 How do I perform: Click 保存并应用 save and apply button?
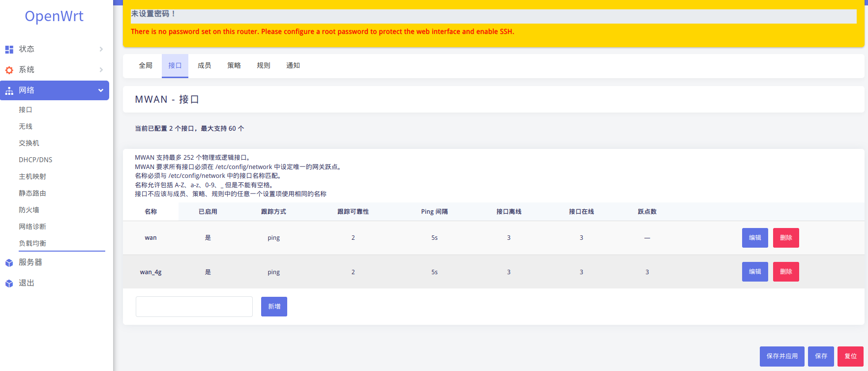point(782,356)
